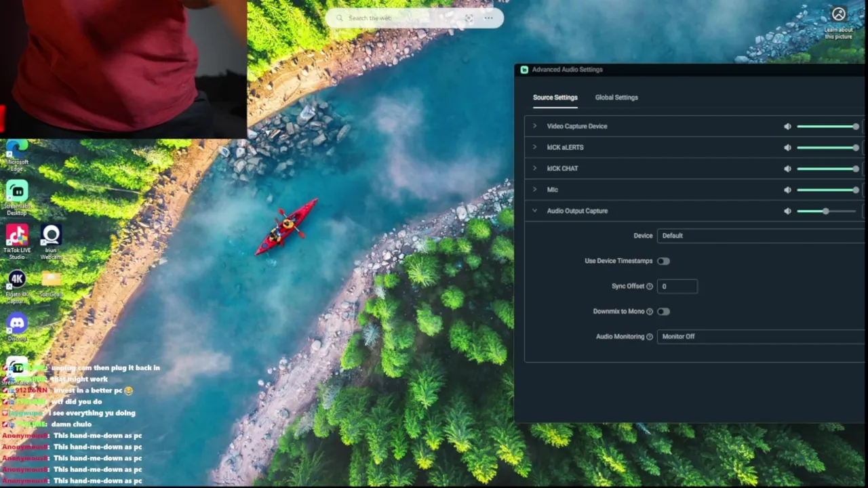Open Iriun Webcam desktop icon
This screenshot has width=868, height=488.
pos(51,241)
